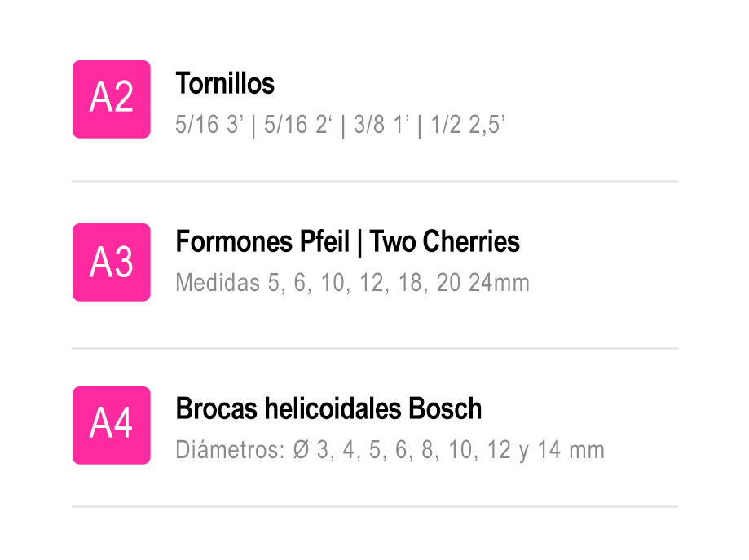This screenshot has height=560, width=749.
Task: Select the 5/16 2' screw size
Action: 298,125
